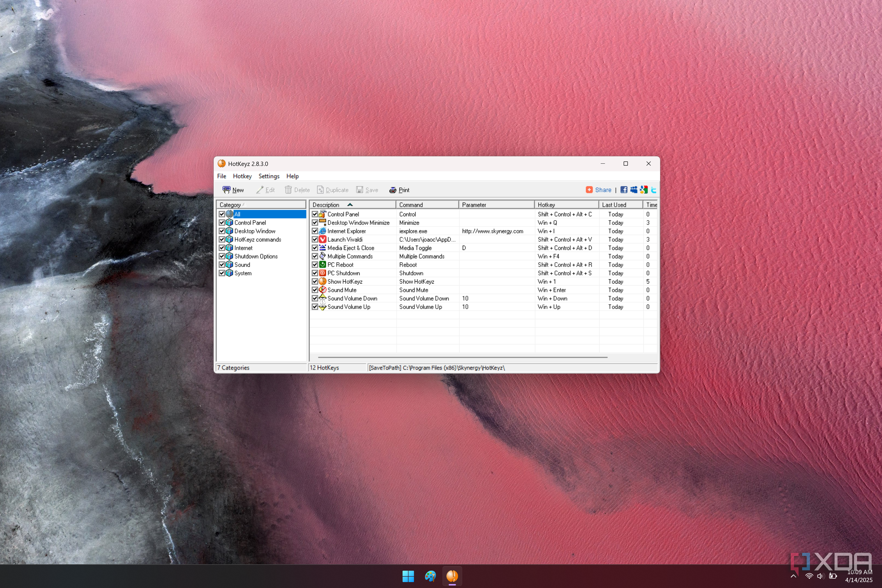Create a New hotkey from toolbar

(x=233, y=190)
